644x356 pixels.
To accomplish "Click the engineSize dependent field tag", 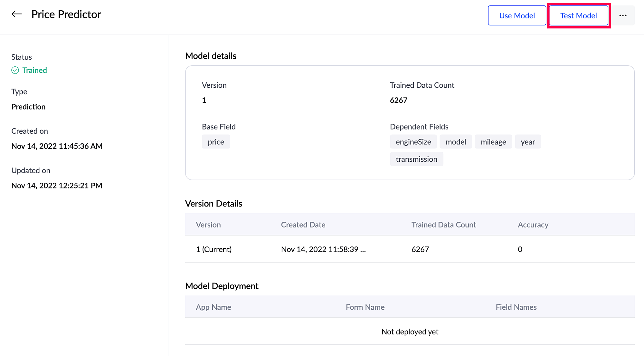I will point(413,142).
